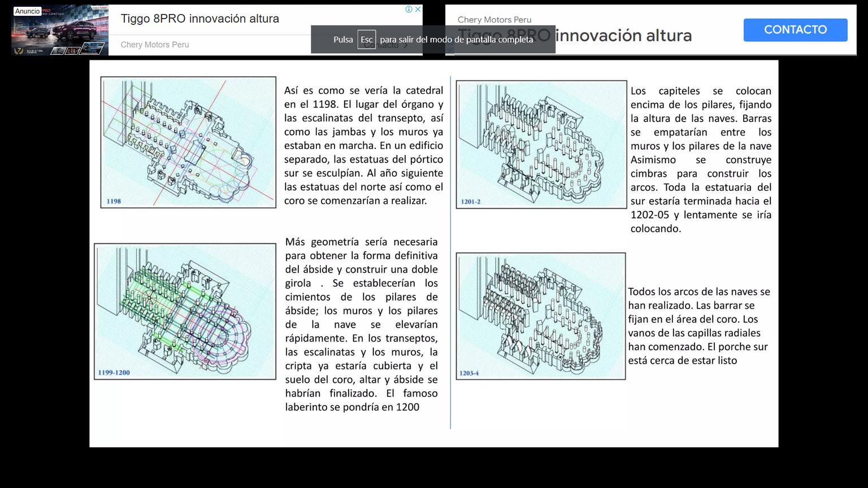Click the Esc key hint in fullscreen notice
The width and height of the screenshot is (868, 488).
pyautogui.click(x=367, y=40)
